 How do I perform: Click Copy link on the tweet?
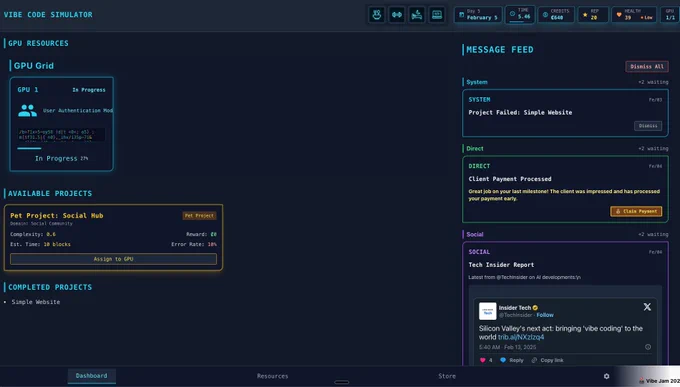click(547, 360)
